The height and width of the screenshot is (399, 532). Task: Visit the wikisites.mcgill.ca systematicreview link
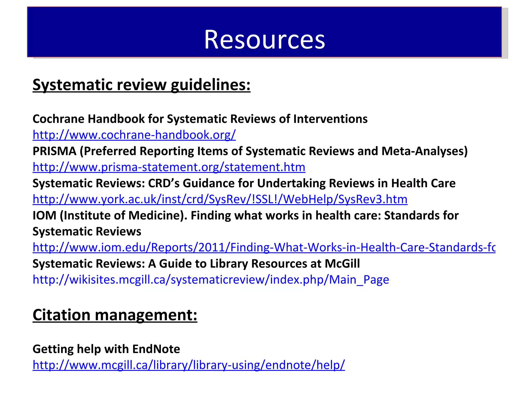click(211, 280)
